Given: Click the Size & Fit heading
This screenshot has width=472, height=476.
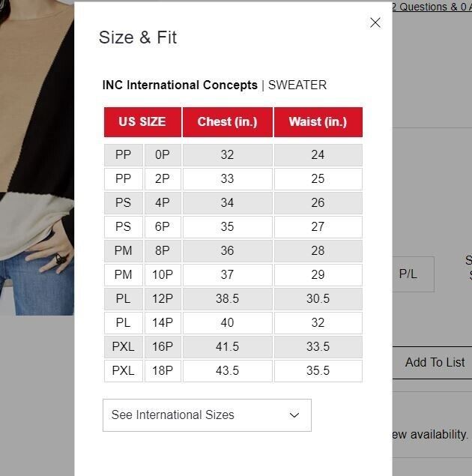Looking at the screenshot, I should coord(138,37).
